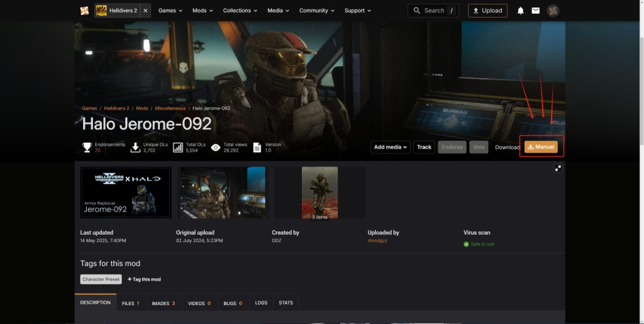
Task: Click the Total DLs chart icon
Action: [178, 147]
